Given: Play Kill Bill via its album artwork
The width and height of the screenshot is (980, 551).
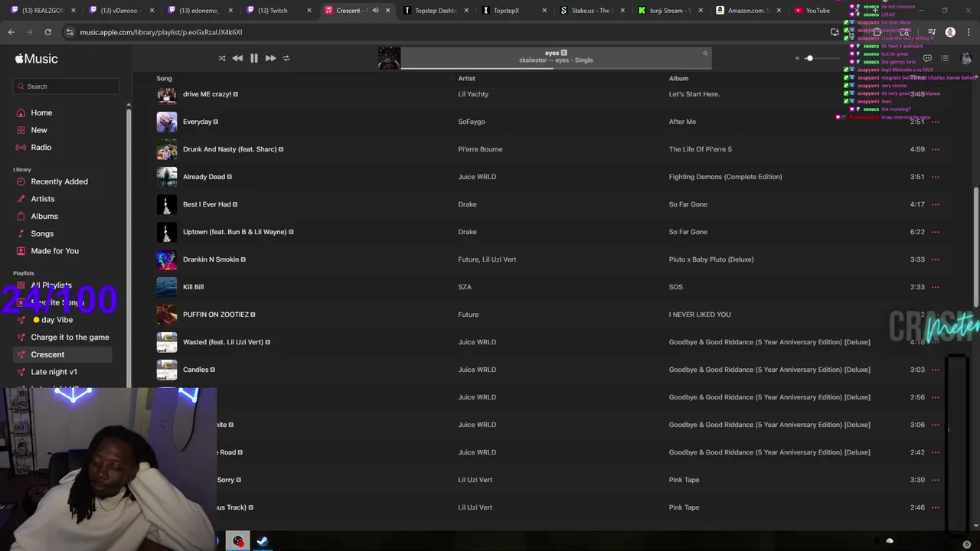Looking at the screenshot, I should tap(167, 287).
